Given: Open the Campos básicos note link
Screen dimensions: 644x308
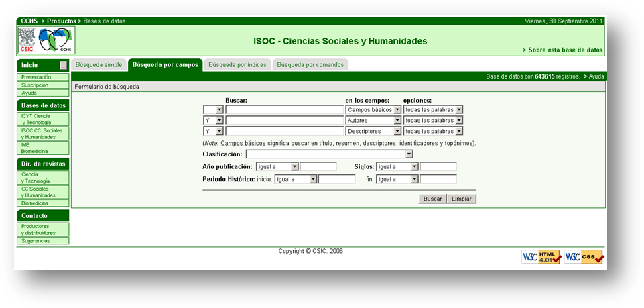Looking at the screenshot, I should tap(243, 144).
